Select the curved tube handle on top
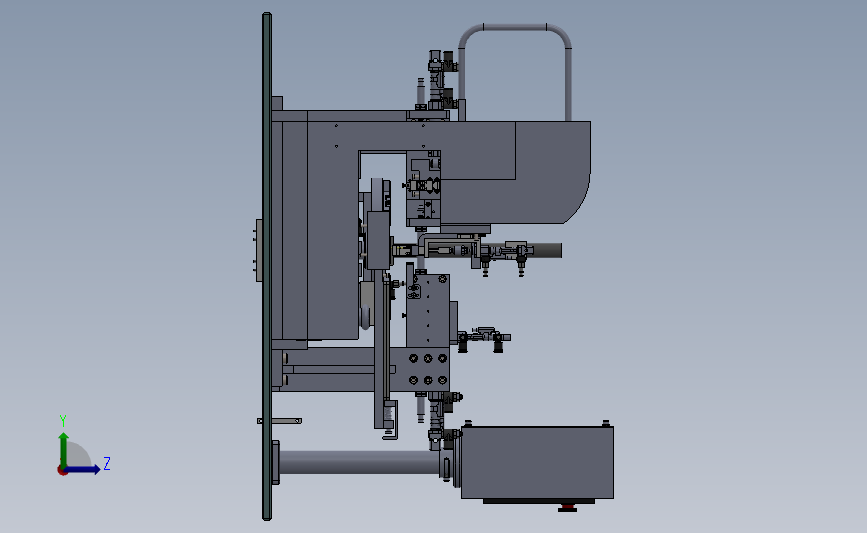The image size is (867, 533). 515,29
